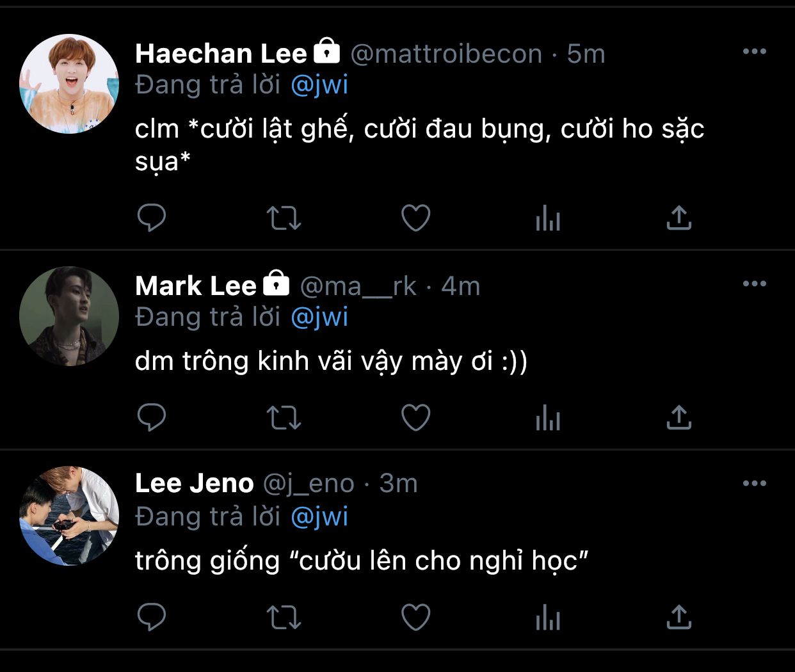The width and height of the screenshot is (795, 672).
Task: View analytics for Lee Jeno's tweet
Action: coord(548,618)
